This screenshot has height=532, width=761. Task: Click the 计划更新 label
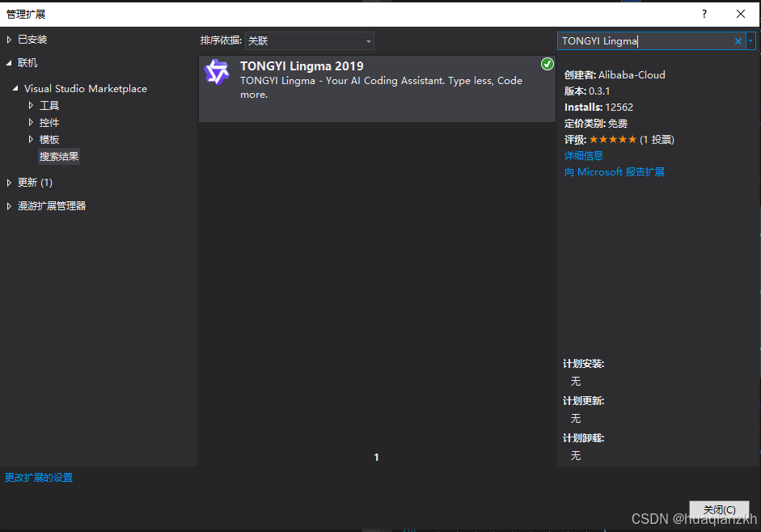click(x=583, y=401)
